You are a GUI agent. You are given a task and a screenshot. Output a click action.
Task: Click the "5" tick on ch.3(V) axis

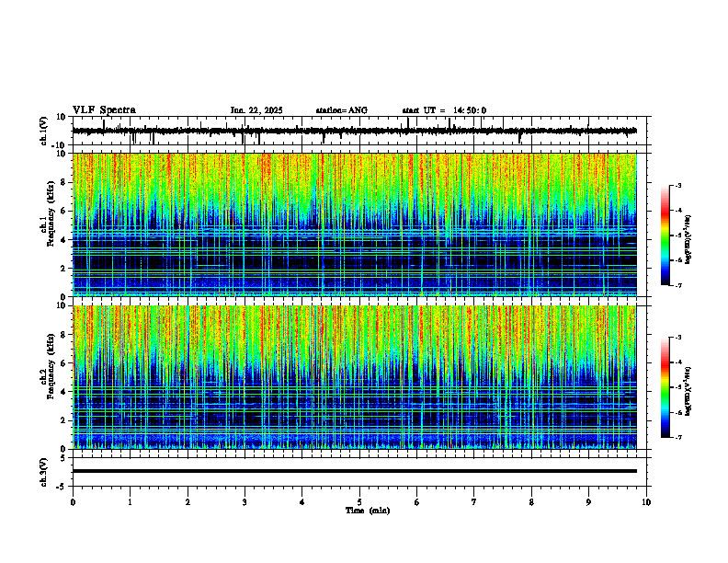(63, 458)
